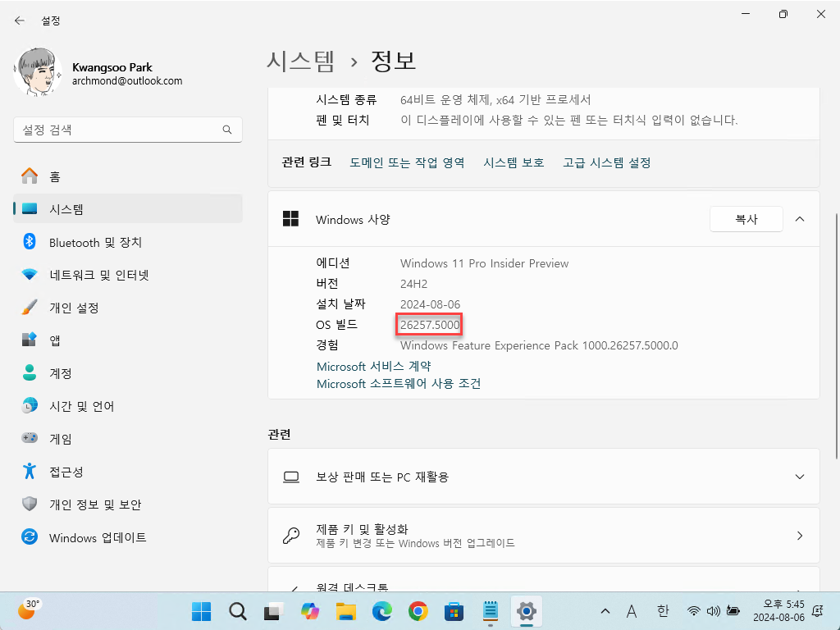
Task: Click the 복사 button for Windows 사양
Action: coord(746,219)
